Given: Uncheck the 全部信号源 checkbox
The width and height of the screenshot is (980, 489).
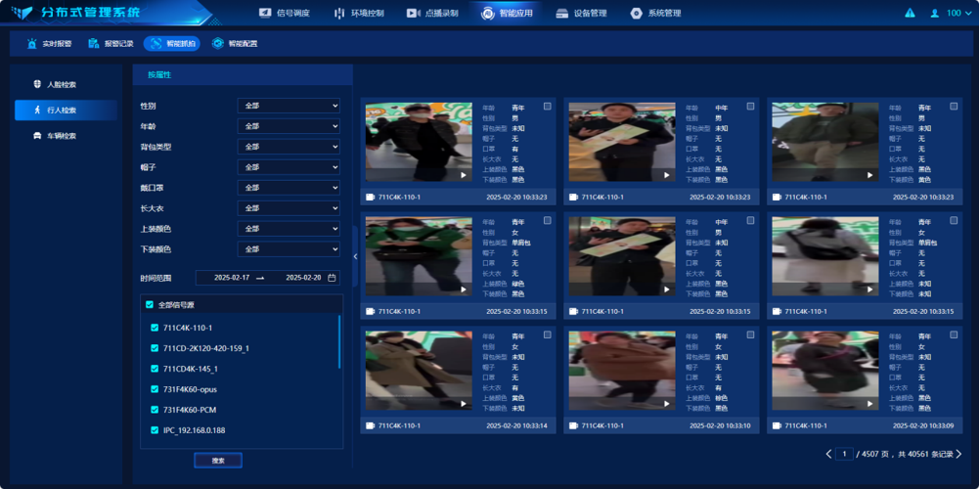Looking at the screenshot, I should pos(150,305).
